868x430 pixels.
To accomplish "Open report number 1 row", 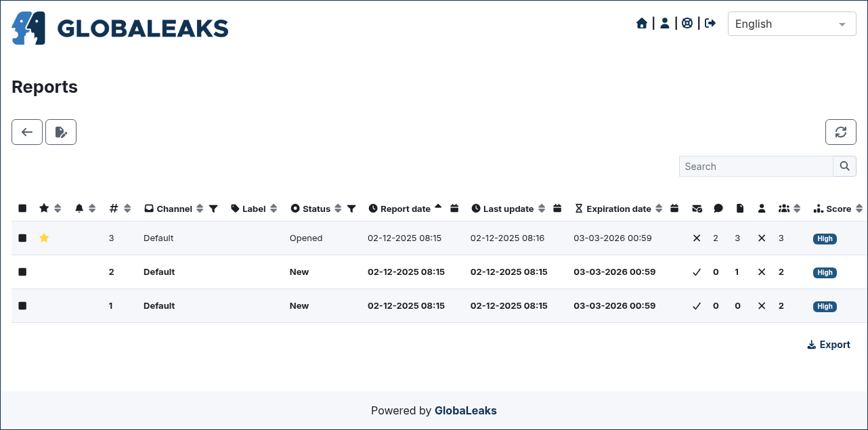I will (x=438, y=306).
